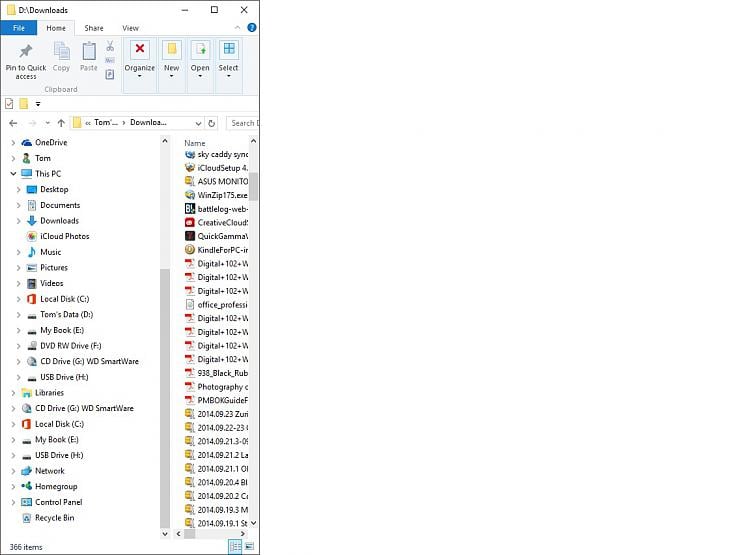Select Tom user folder in navigation pane
The width and height of the screenshot is (750, 555).
[x=43, y=158]
